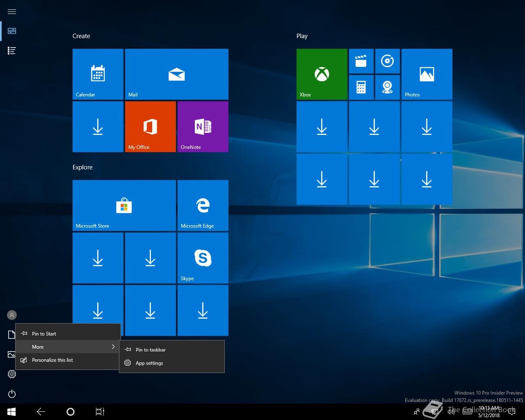Launch the Microsoft Edge tile
Screen dimensions: 525x420
point(203,205)
